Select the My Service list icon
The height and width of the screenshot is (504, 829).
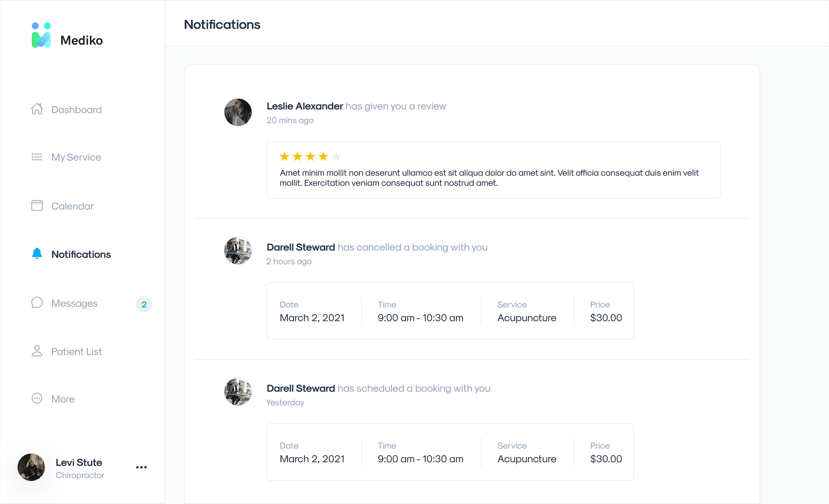click(37, 157)
